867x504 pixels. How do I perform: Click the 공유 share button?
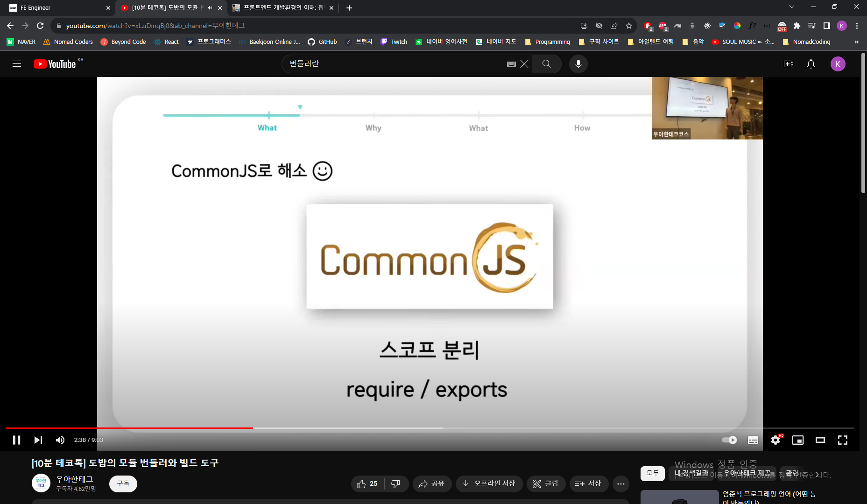pyautogui.click(x=432, y=484)
